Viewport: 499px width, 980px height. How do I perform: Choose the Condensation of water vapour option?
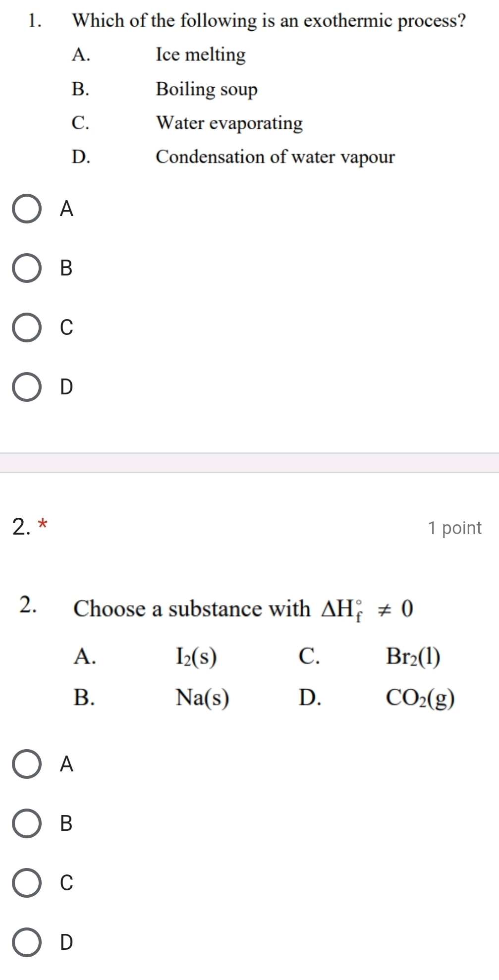[x=275, y=158]
